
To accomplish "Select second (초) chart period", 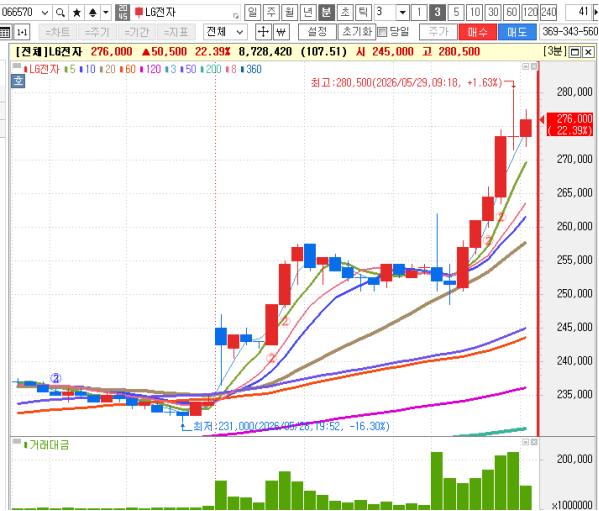I will pos(345,12).
